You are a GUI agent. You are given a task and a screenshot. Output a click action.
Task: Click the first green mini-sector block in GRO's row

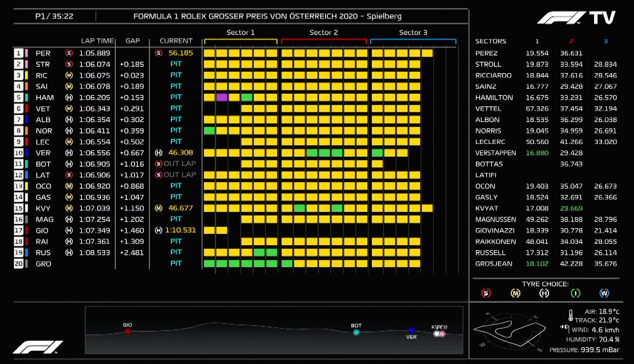tap(209, 263)
